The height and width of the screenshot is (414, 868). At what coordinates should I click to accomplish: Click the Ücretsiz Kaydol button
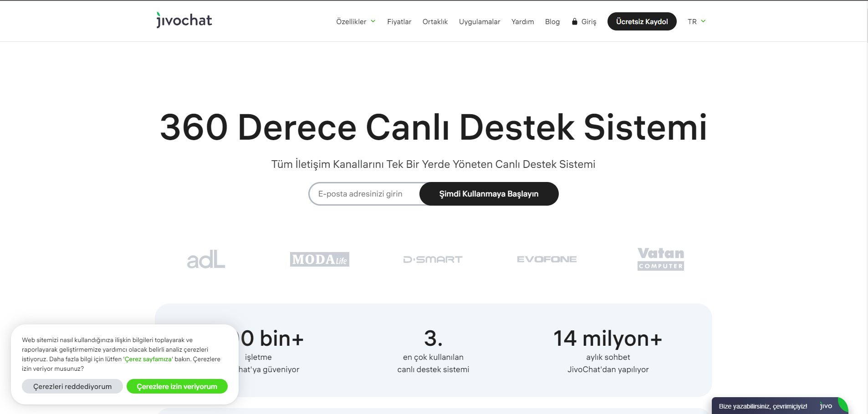(642, 21)
